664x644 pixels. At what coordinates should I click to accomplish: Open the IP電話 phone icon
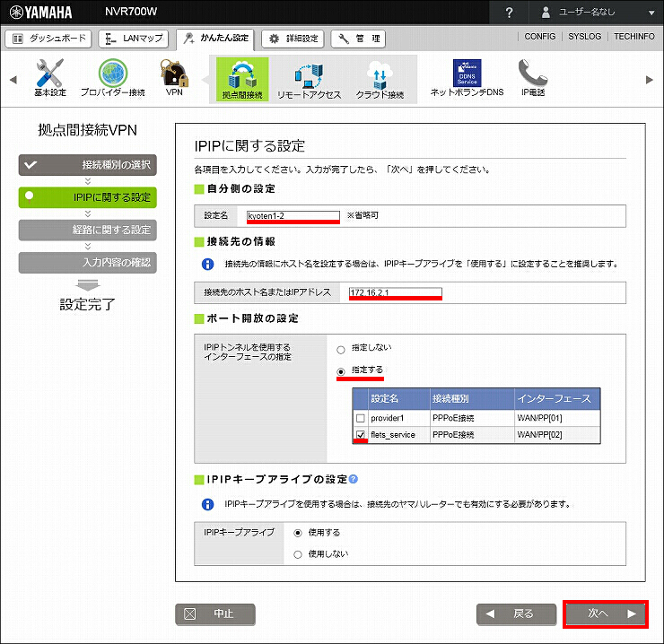[533, 77]
